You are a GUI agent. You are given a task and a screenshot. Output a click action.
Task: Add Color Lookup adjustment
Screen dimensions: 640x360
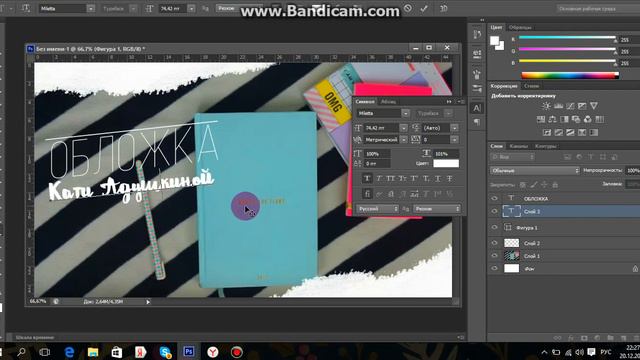600,119
